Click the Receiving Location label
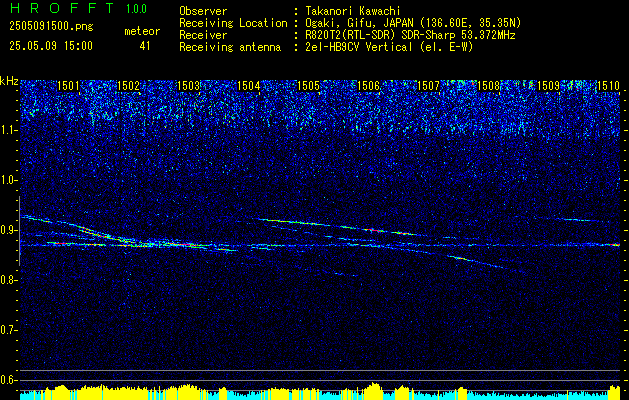The height and width of the screenshot is (400, 629). coord(233,23)
